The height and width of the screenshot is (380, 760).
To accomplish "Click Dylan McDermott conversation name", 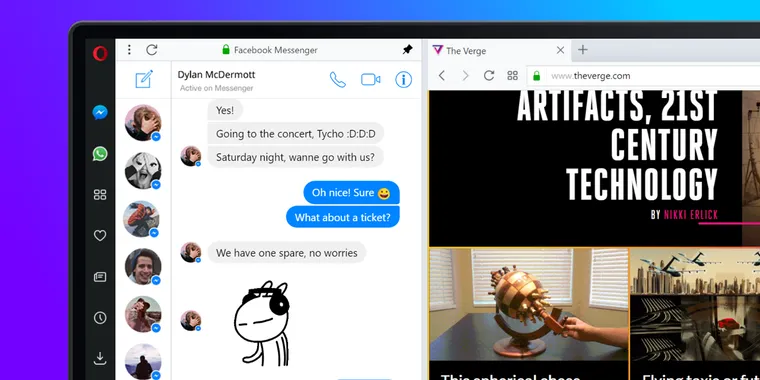I will 216,75.
